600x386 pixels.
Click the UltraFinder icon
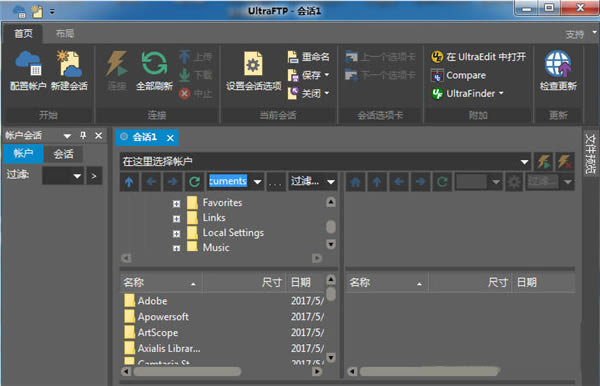pyautogui.click(x=437, y=93)
